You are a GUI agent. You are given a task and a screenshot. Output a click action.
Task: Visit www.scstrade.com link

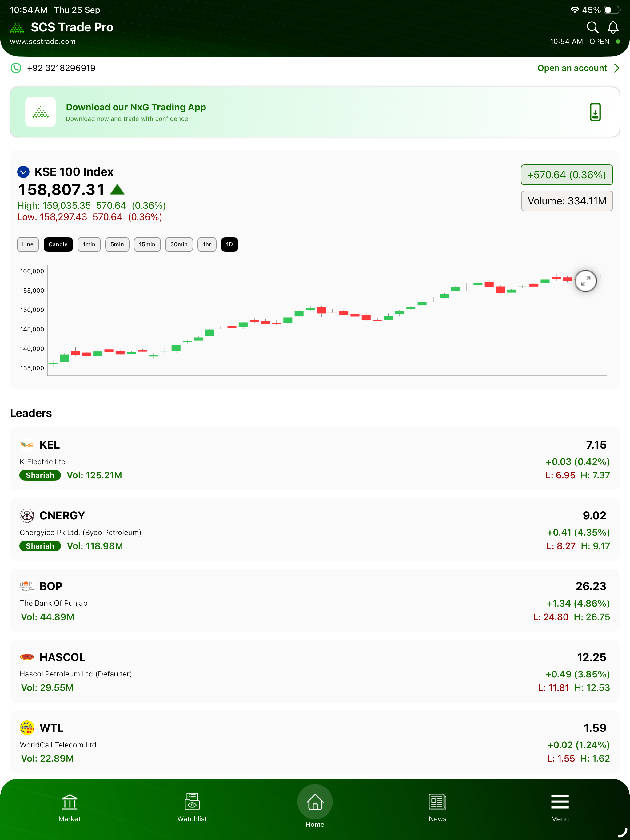(42, 42)
